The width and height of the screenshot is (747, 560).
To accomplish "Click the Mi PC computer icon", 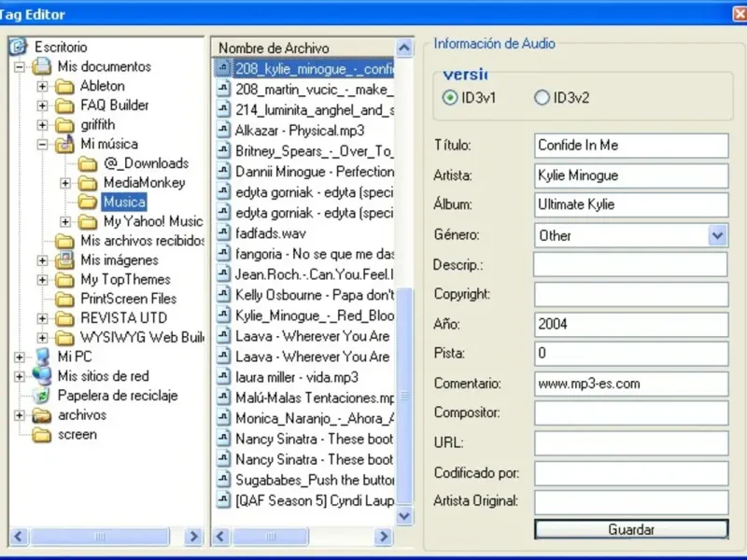I will [x=41, y=357].
